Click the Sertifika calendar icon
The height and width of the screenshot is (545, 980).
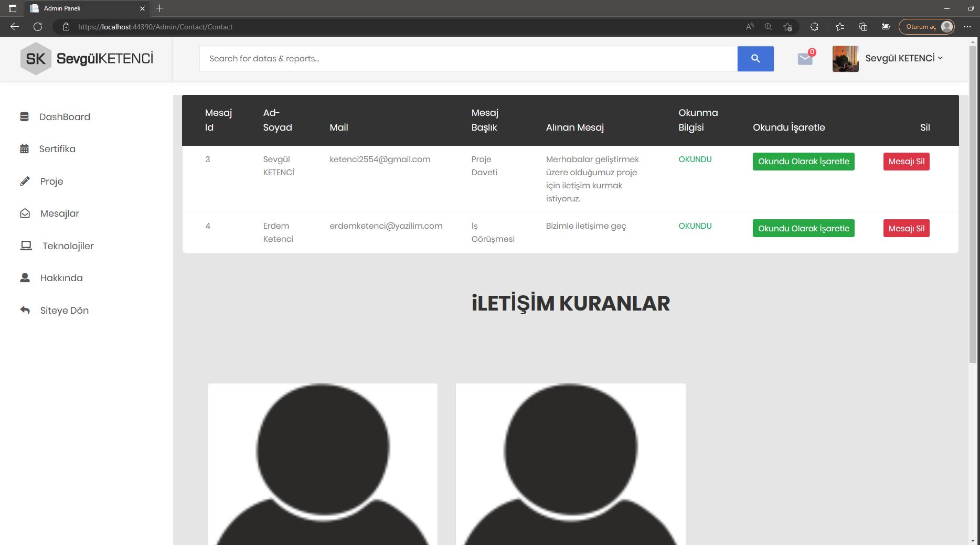pyautogui.click(x=24, y=149)
